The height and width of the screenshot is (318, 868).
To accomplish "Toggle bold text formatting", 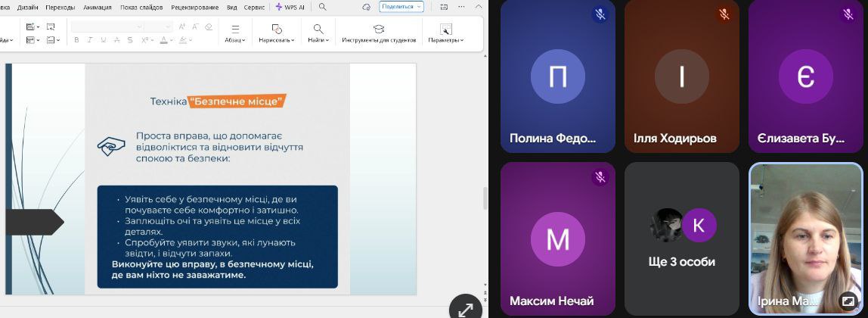I will click(x=76, y=40).
